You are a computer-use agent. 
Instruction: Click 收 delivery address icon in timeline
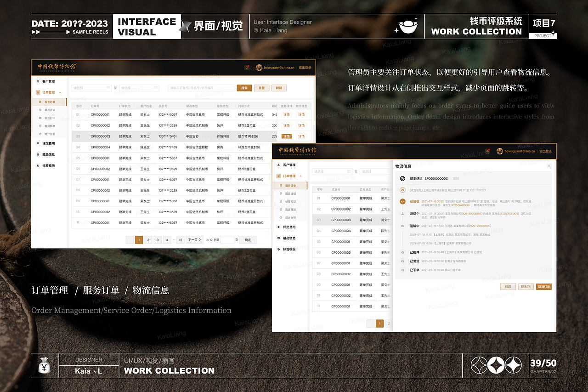tap(402, 190)
